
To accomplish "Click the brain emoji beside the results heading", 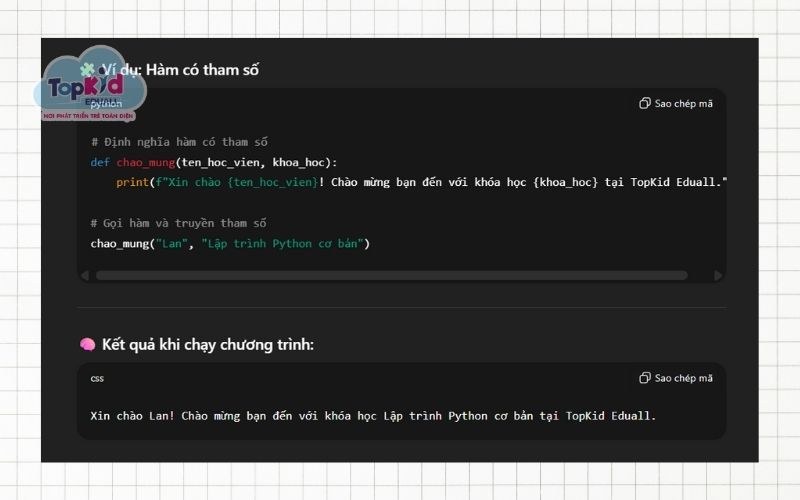I will [87, 345].
